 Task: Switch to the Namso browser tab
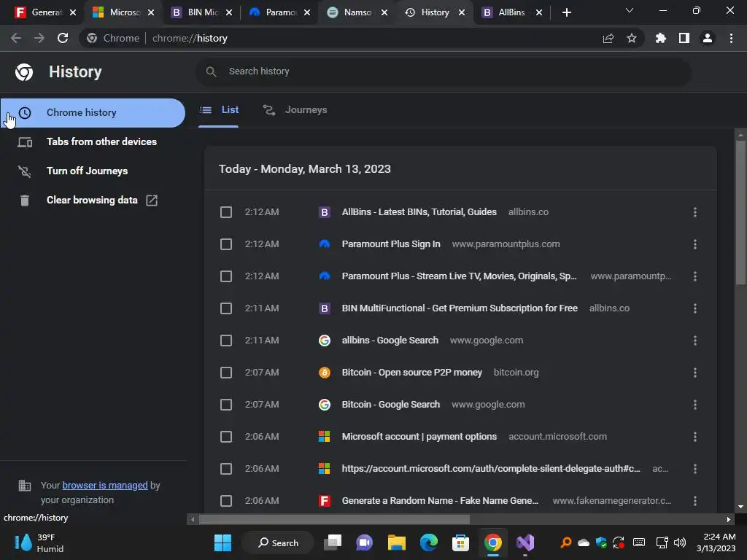357,12
